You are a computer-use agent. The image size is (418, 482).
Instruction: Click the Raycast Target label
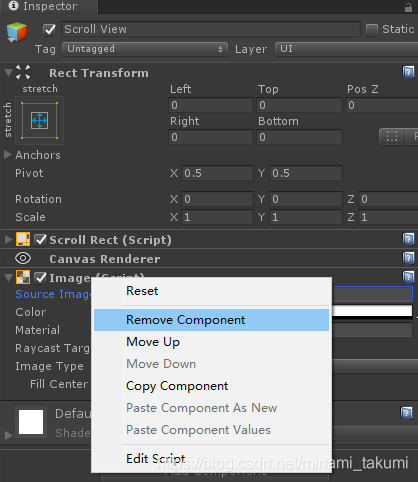click(53, 348)
